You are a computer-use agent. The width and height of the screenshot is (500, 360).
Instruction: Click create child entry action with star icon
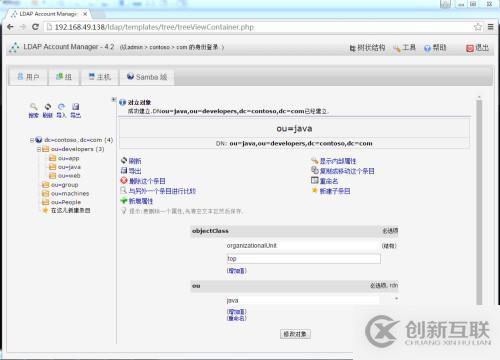331,191
